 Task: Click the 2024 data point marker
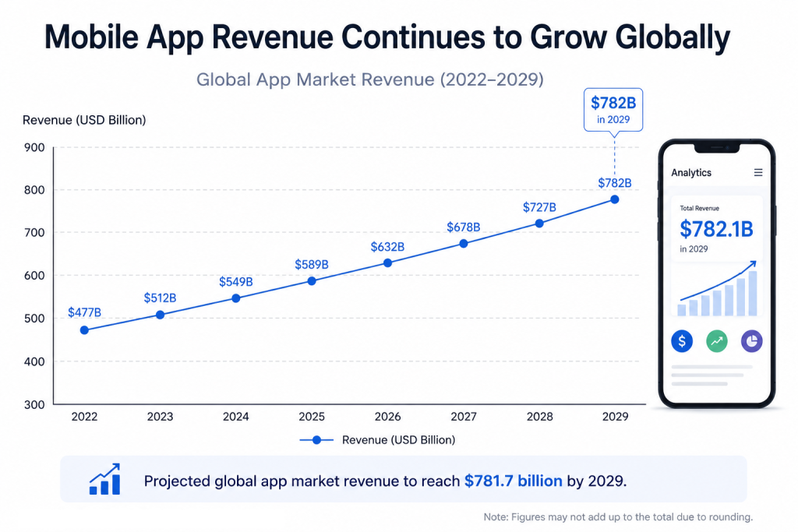click(235, 298)
